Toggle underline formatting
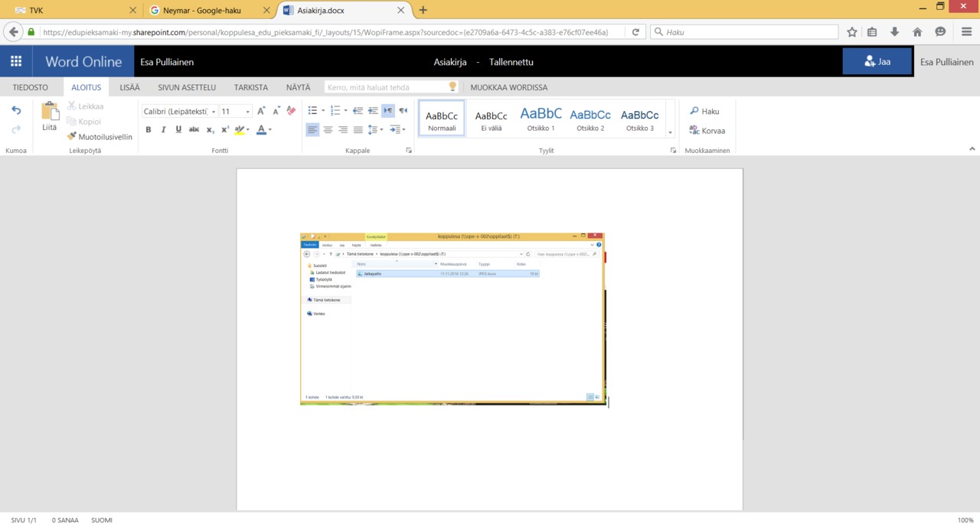Image resolution: width=980 pixels, height=524 pixels. [178, 130]
